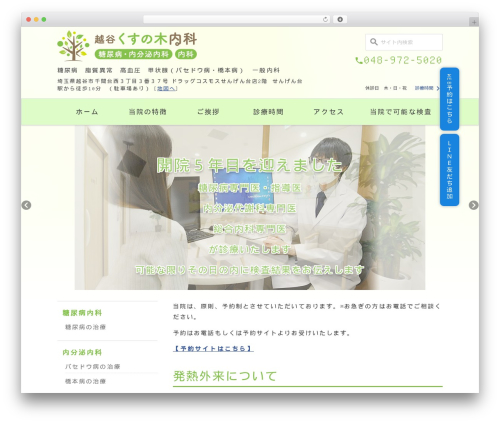Click the 糖尿病・内分泌内科 green badge

[133, 54]
